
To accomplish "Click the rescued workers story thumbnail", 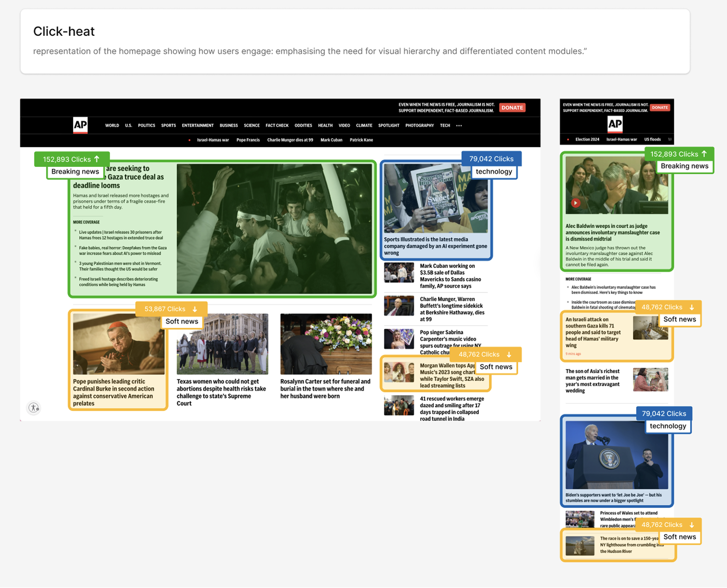I will [x=399, y=406].
